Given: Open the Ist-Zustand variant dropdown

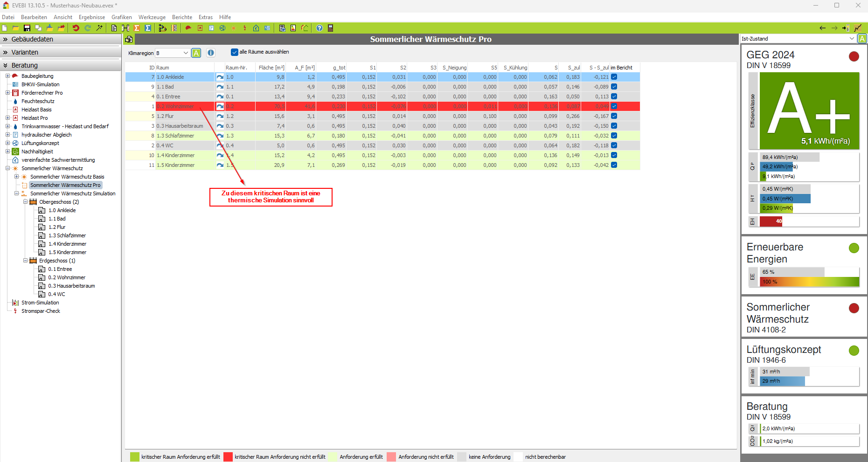Looking at the screenshot, I should 852,39.
